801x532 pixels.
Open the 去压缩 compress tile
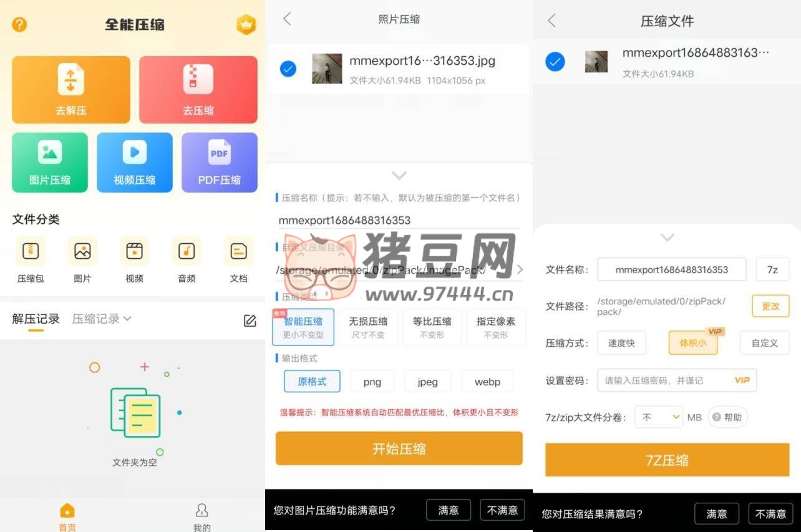198,90
